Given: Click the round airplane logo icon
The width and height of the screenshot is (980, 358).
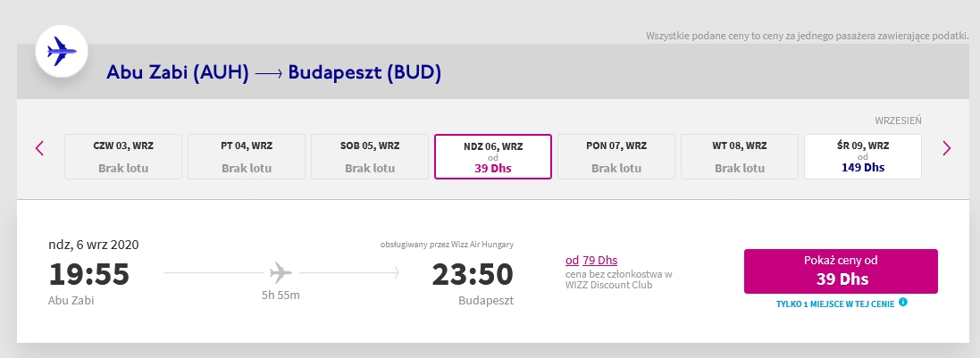Looking at the screenshot, I should 62,51.
